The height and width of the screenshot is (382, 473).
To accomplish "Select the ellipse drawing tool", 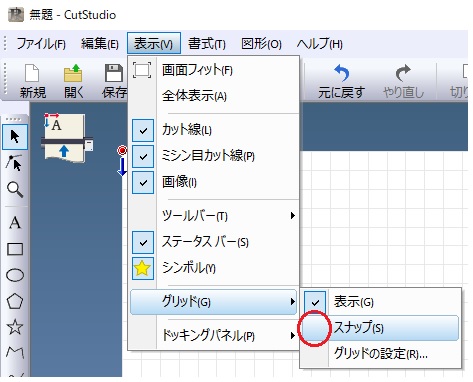I will (x=15, y=275).
